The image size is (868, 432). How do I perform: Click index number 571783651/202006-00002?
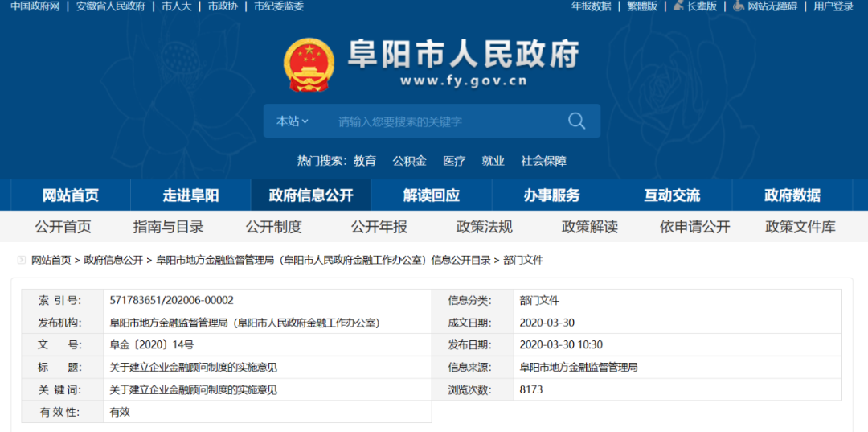[x=172, y=300]
